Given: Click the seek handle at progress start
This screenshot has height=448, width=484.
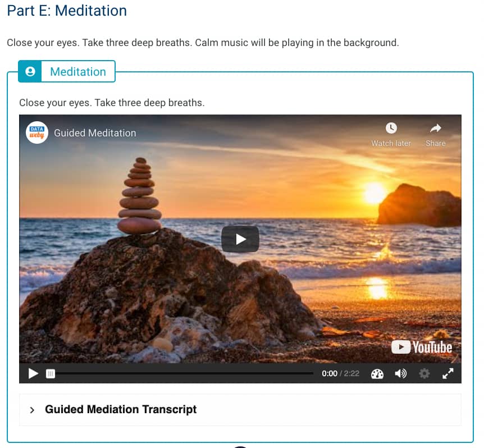Looking at the screenshot, I should [x=51, y=374].
